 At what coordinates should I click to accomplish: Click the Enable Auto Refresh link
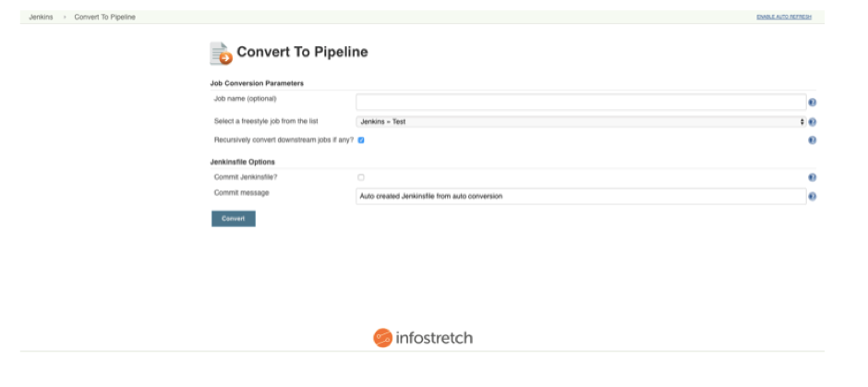(784, 18)
